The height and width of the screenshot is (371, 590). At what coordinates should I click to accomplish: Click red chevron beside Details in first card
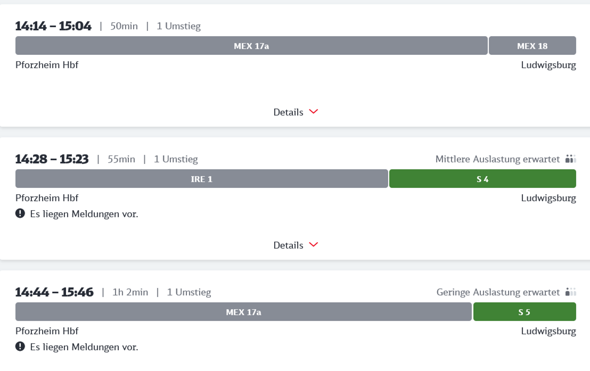pos(313,111)
